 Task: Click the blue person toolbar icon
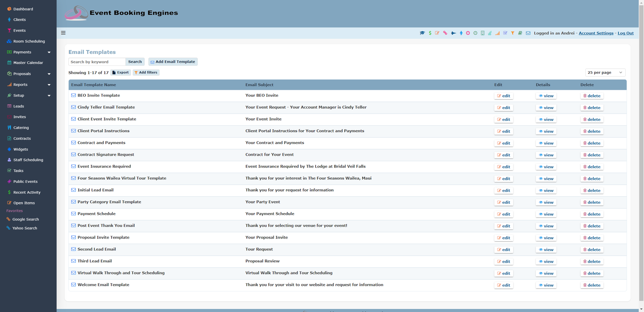(x=461, y=33)
